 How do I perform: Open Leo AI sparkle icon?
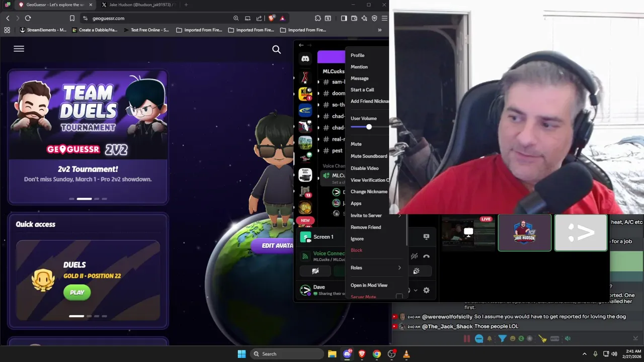pyautogui.click(x=364, y=18)
